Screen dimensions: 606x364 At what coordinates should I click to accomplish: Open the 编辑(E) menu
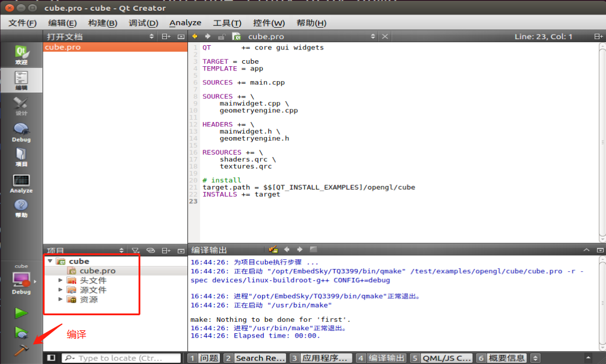[x=62, y=23]
